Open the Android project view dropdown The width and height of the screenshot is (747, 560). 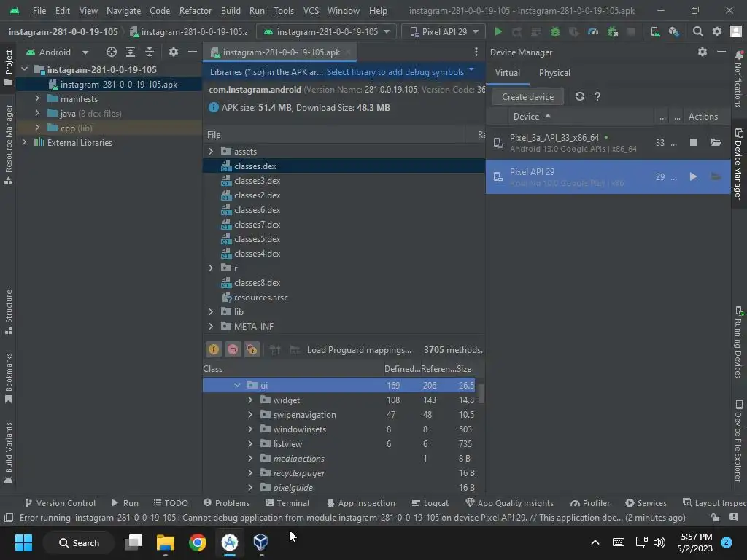(x=58, y=52)
